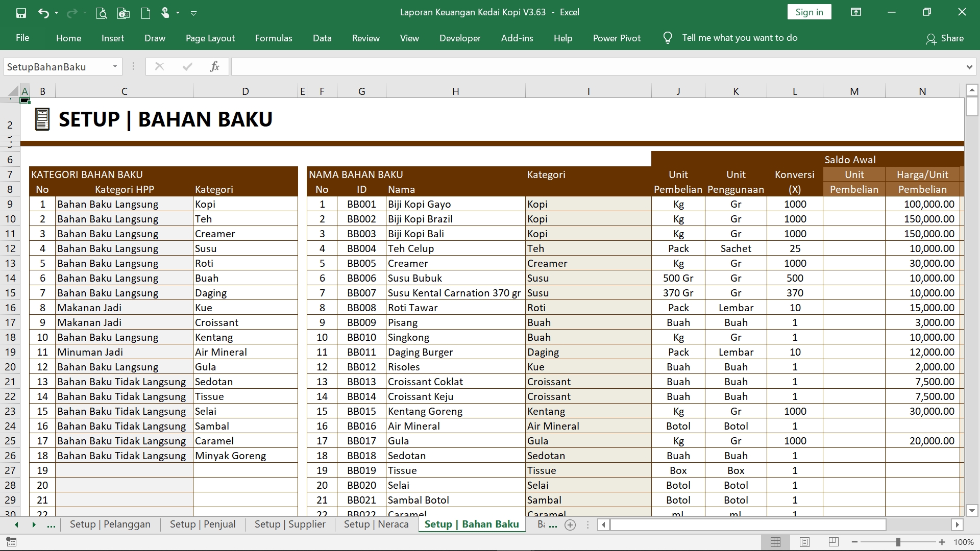
Task: Click the Power Pivot menu tab
Action: [617, 38]
